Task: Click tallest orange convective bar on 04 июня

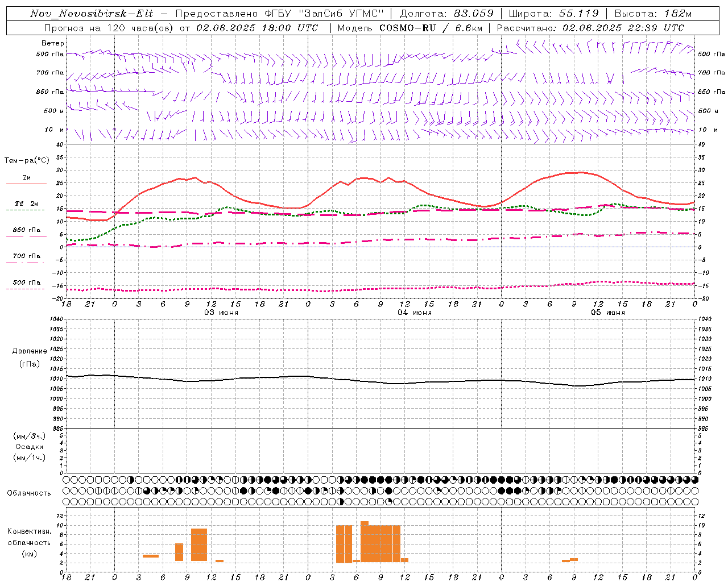Action: (x=365, y=541)
